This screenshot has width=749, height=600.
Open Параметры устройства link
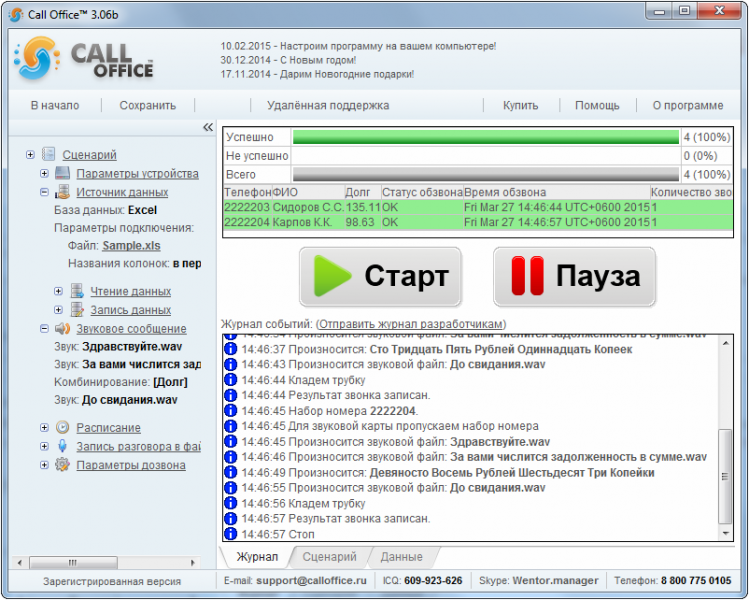point(138,173)
